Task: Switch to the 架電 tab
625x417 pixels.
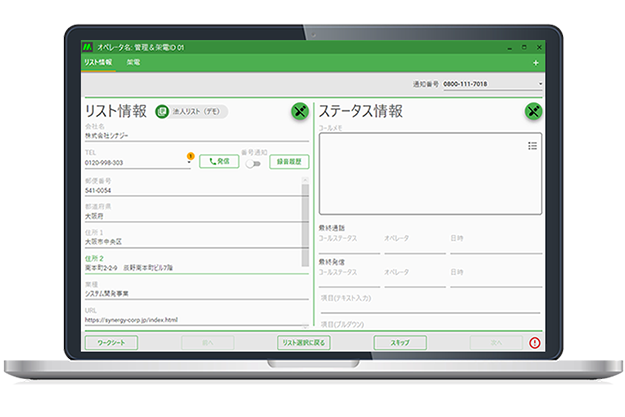Action: [x=133, y=62]
